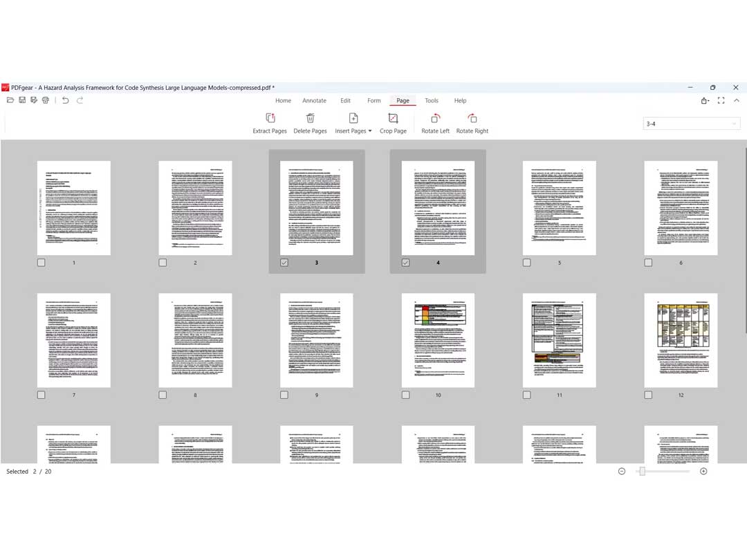
Task: Zoom in thumbnails with the plus icon
Action: (x=703, y=471)
